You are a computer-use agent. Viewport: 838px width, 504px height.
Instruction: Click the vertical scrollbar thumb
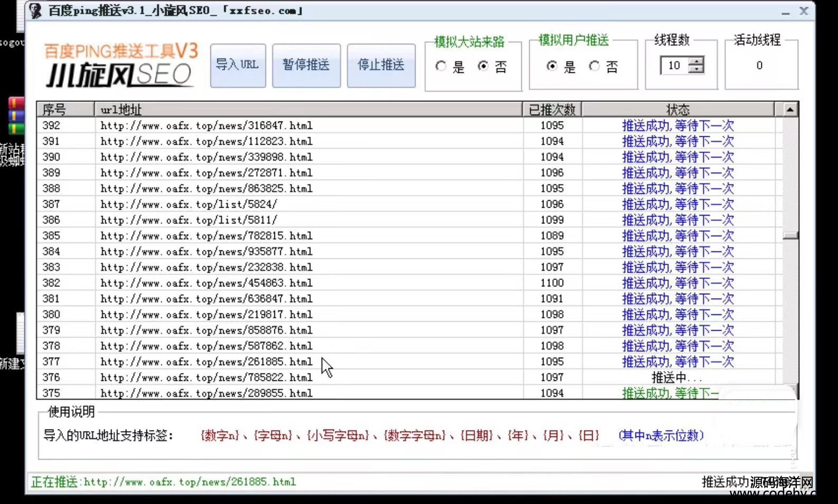pos(790,236)
